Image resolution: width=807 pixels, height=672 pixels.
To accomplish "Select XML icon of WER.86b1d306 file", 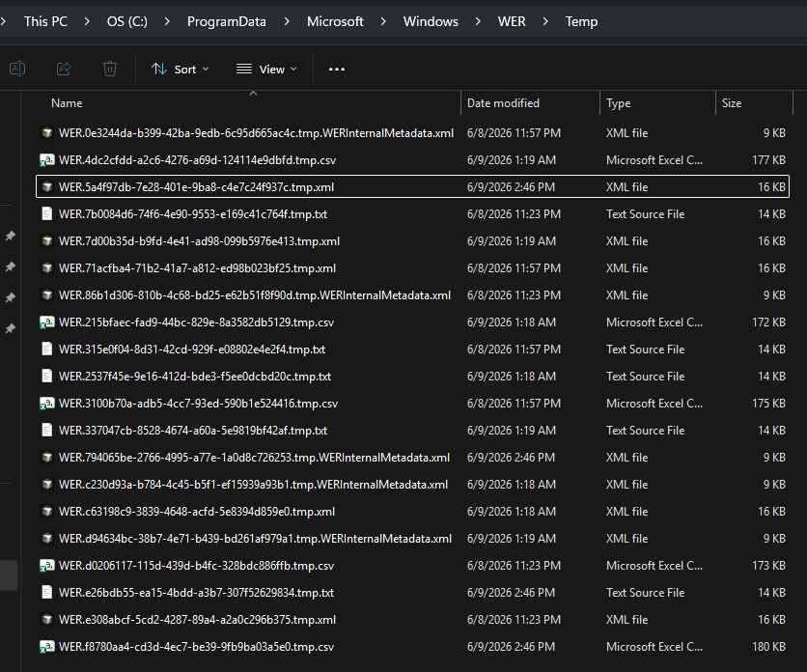I will (x=47, y=295).
